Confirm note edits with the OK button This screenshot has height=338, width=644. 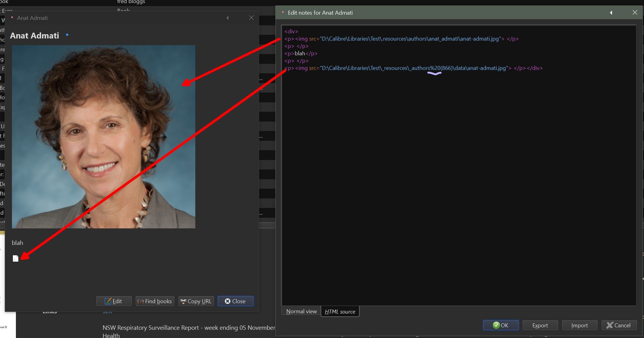click(x=500, y=325)
